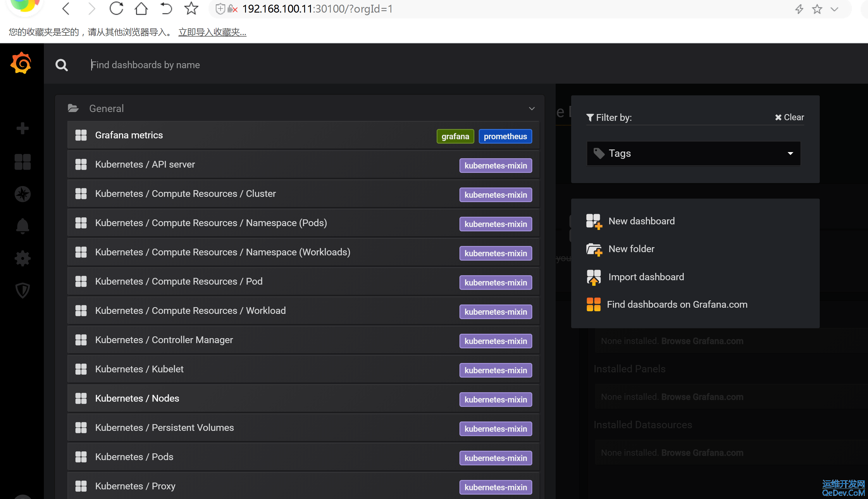The image size is (868, 499).
Task: Click kubernetes-mixin tag on Nodes row
Action: point(495,400)
